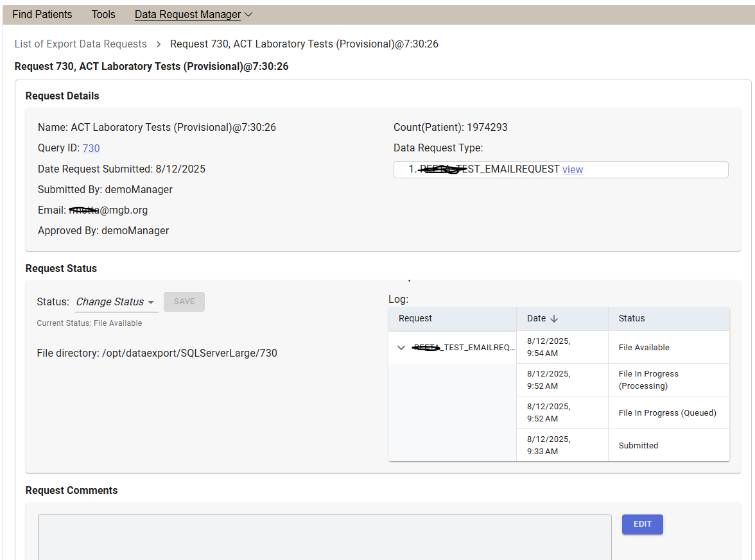Screen dimensions: 755x560
Task: Click the Status column header in Log
Action: (x=632, y=318)
